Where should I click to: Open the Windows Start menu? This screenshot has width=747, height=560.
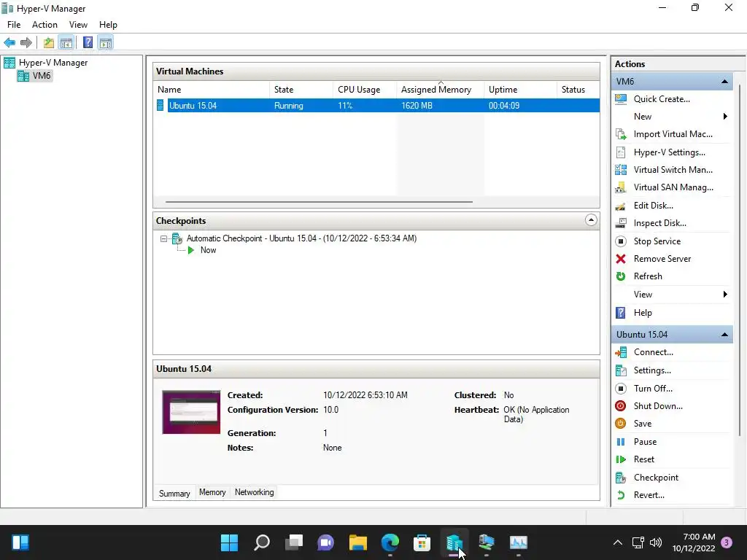pos(229,542)
